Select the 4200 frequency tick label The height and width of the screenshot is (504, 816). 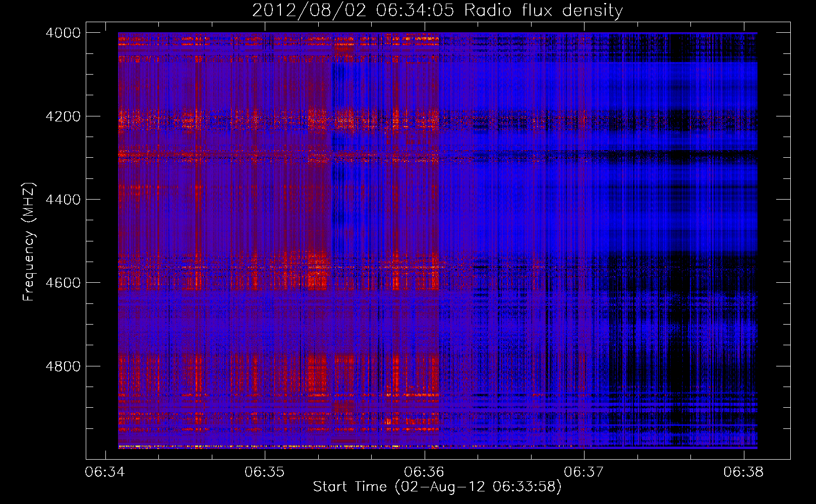(63, 116)
